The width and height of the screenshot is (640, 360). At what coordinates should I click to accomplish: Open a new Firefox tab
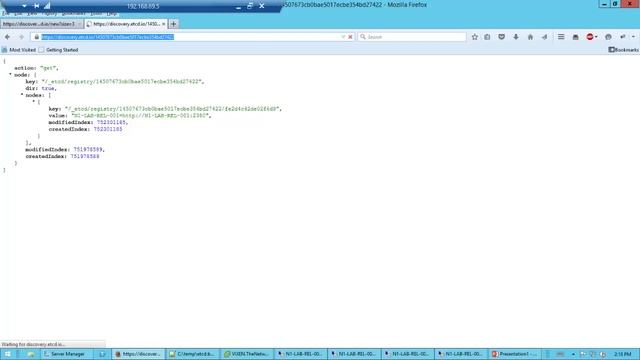pos(173,24)
